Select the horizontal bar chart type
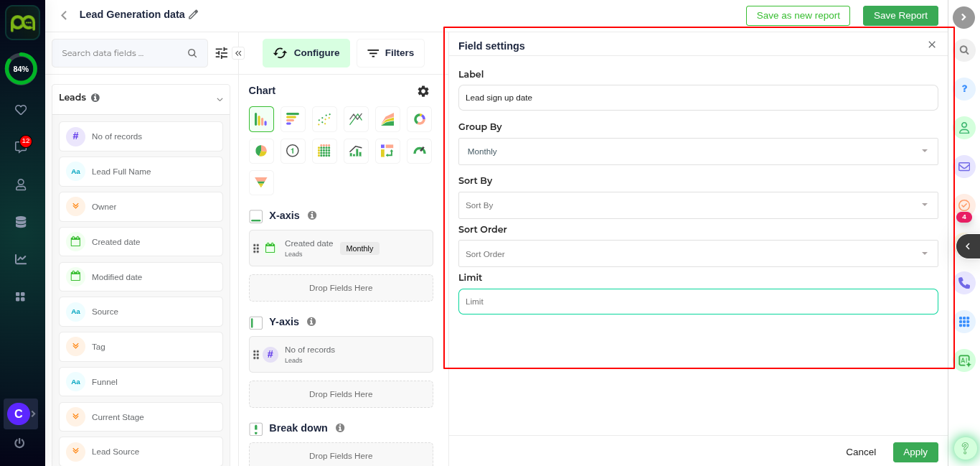Viewport: 980px width, 466px height. pos(293,119)
